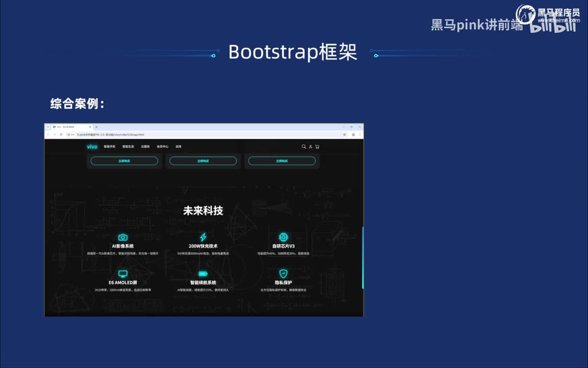Open the 云服务 nav menu item
Viewport: 588px width, 368px height.
[x=145, y=147]
